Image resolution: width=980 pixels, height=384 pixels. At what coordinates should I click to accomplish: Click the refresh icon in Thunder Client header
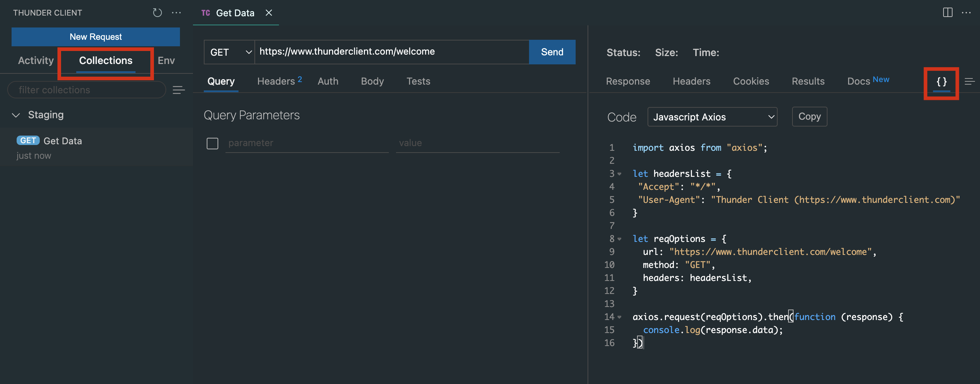(x=157, y=13)
